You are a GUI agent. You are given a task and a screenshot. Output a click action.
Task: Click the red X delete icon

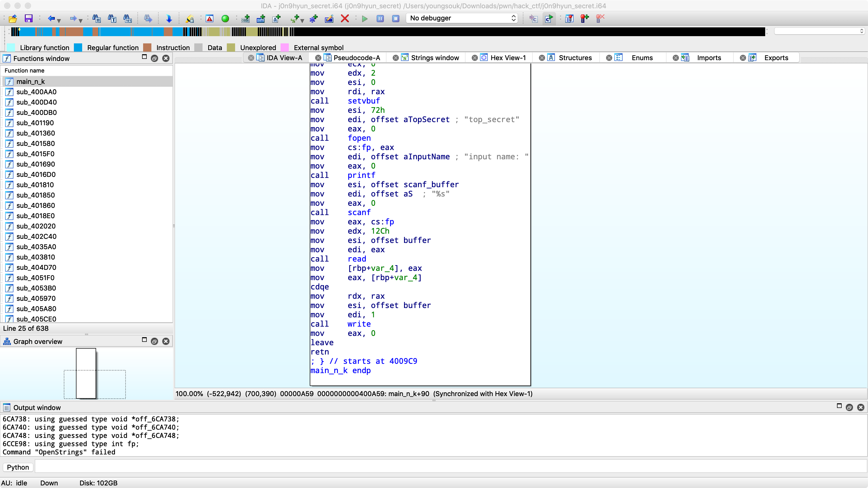pos(345,19)
